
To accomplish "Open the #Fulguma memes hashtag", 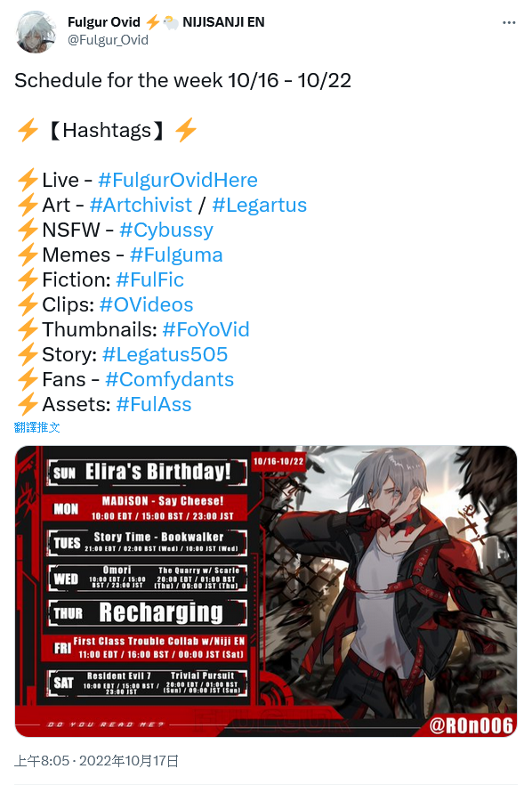I will coord(176,255).
